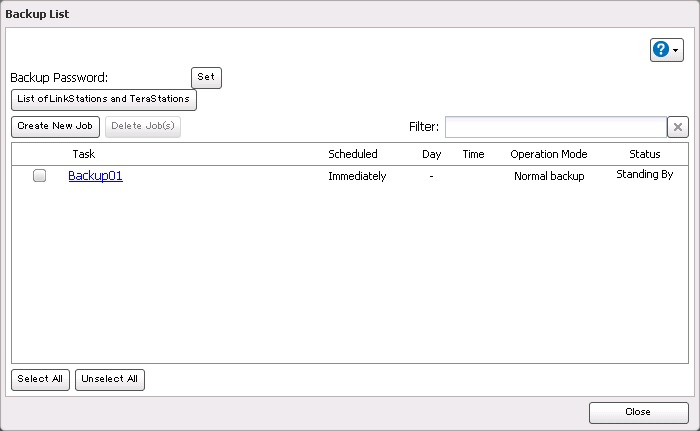Image resolution: width=700 pixels, height=431 pixels.
Task: Select the Standing By status cell
Action: coord(644,175)
